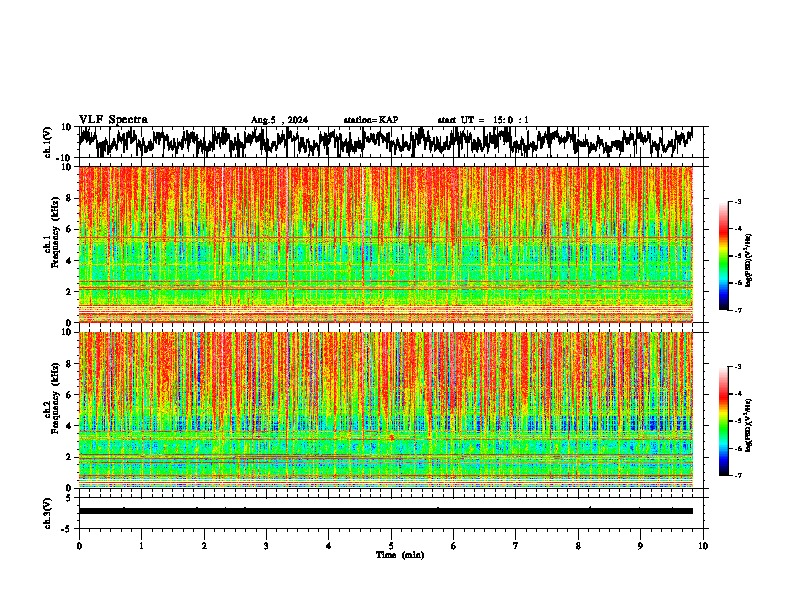Click the black ch.3(V) signal strip
This screenshot has width=792, height=612.
pos(385,511)
